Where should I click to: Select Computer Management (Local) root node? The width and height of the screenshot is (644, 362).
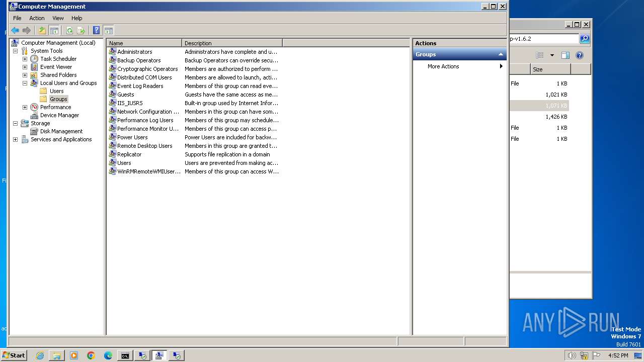(58, 43)
